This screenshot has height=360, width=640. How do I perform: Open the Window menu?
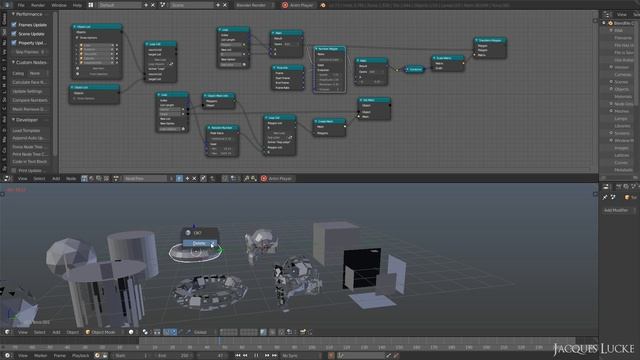[59, 5]
